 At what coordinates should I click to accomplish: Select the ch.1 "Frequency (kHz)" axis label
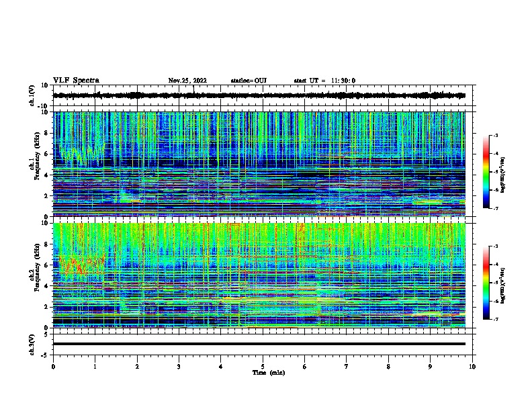tap(37, 156)
